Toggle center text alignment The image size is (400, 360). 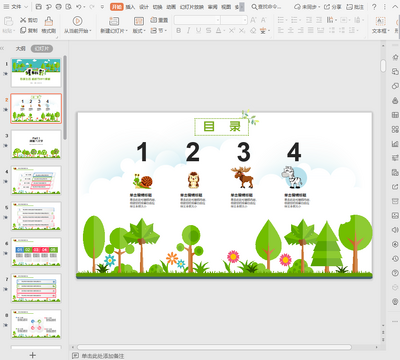click(291, 30)
